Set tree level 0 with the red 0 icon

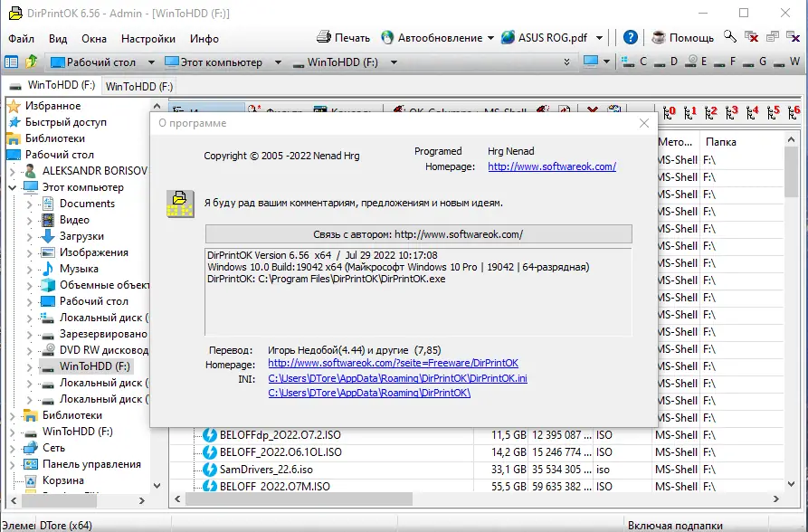point(669,112)
